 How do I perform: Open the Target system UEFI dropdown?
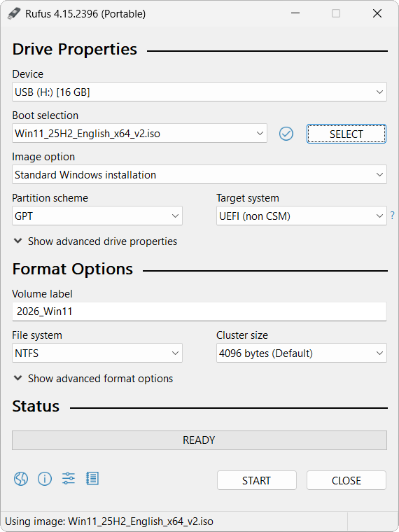302,216
